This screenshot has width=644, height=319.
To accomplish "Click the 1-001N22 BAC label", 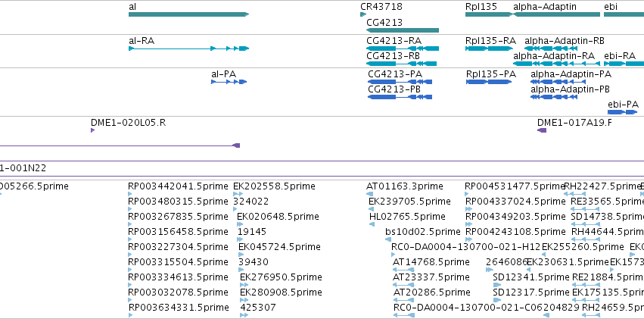I will [x=23, y=168].
